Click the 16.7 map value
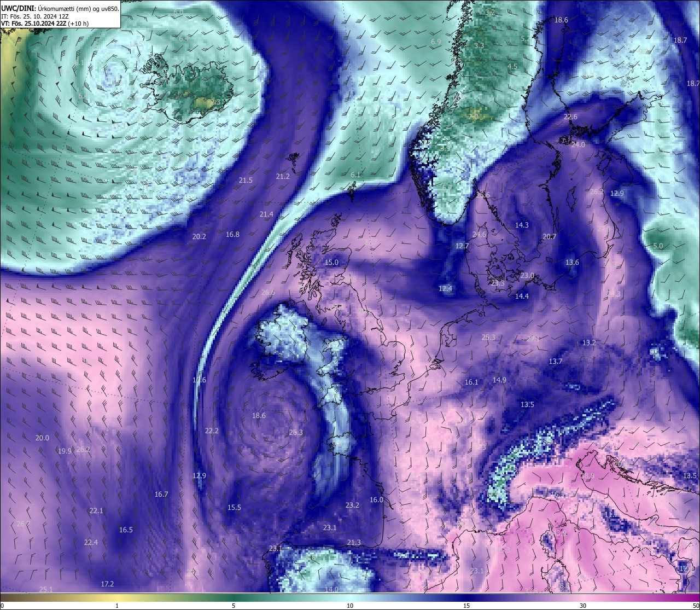Viewport: 700px width, 610px height. coord(161,495)
